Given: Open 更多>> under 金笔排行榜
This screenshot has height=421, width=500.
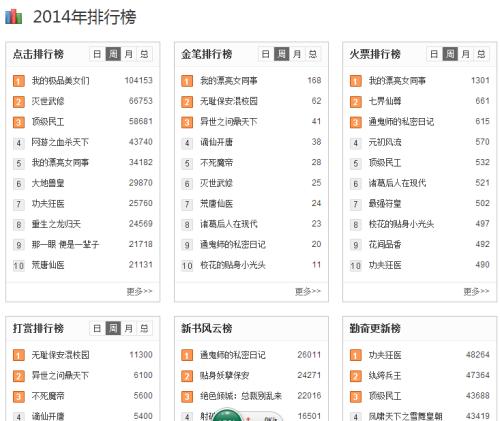Looking at the screenshot, I should pos(308,291).
